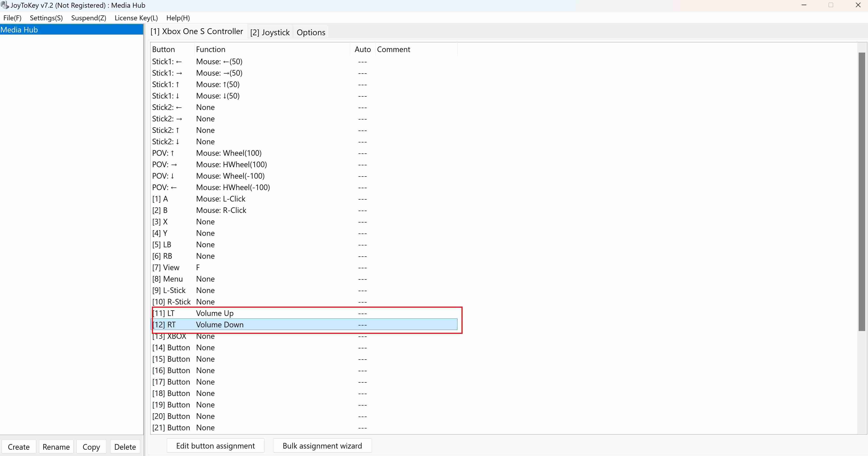868x456 pixels.
Task: Select the Stick1: ← row
Action: coord(304,62)
